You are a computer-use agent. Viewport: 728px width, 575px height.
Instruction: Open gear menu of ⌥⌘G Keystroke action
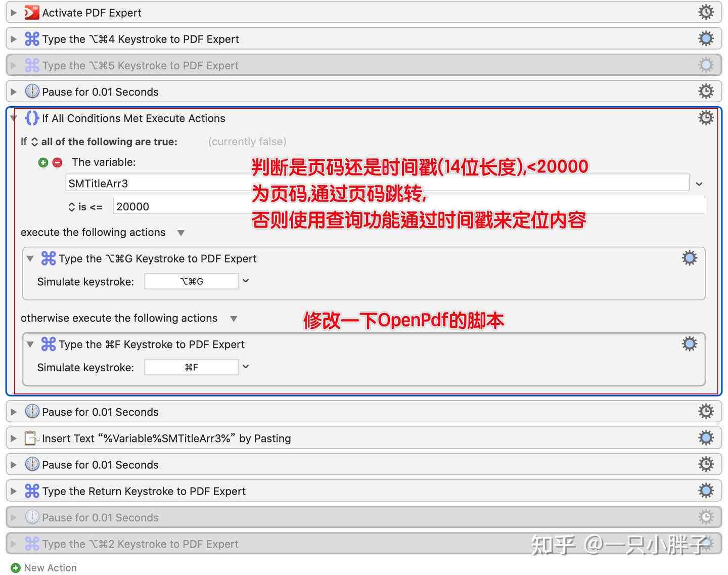click(x=689, y=258)
